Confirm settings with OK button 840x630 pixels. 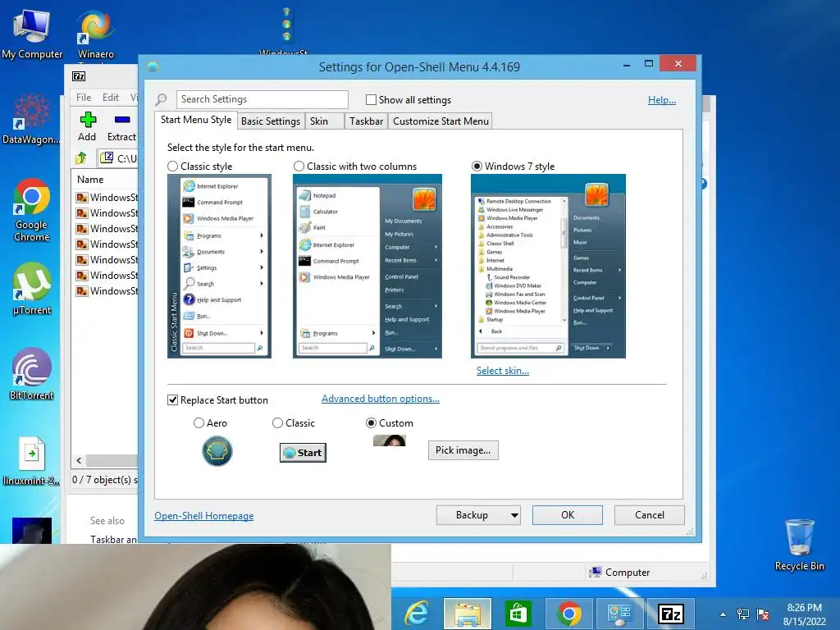(x=568, y=515)
